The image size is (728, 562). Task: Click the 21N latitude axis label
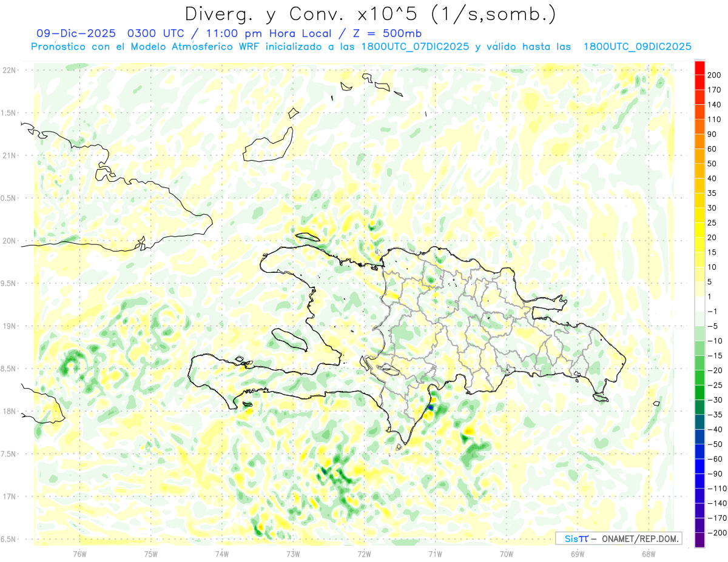(9, 155)
